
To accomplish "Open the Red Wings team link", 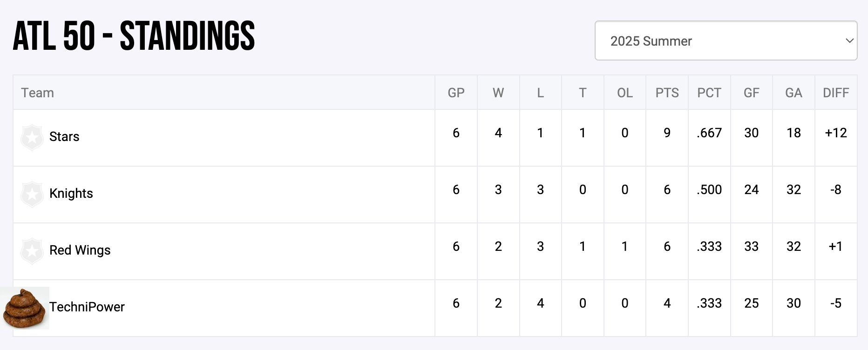I will [x=80, y=250].
